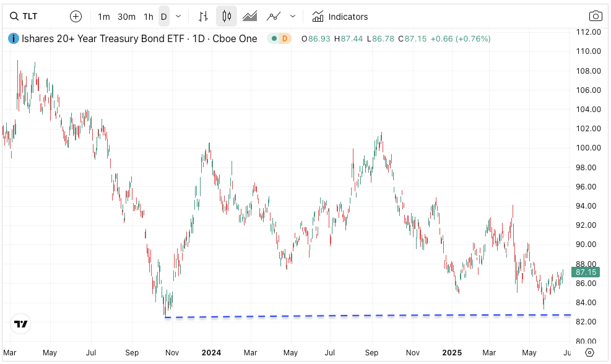
Task: Expand the chart style dropdown arrow
Action: click(293, 17)
